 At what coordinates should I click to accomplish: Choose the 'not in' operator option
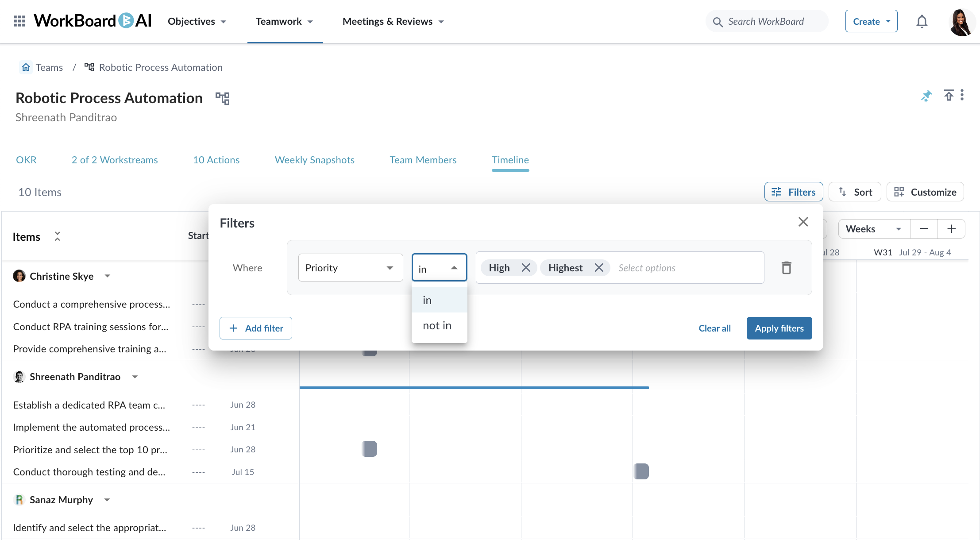(439, 325)
